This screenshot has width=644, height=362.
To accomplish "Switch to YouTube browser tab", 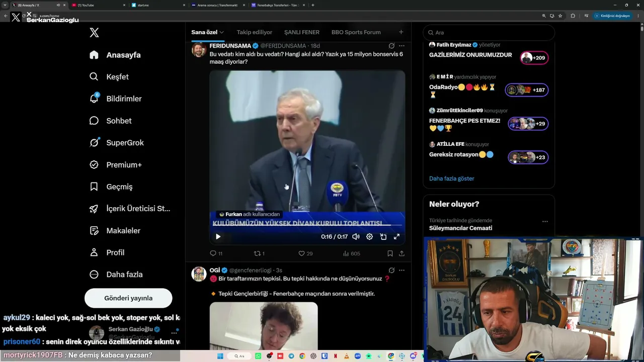I will click(99, 5).
